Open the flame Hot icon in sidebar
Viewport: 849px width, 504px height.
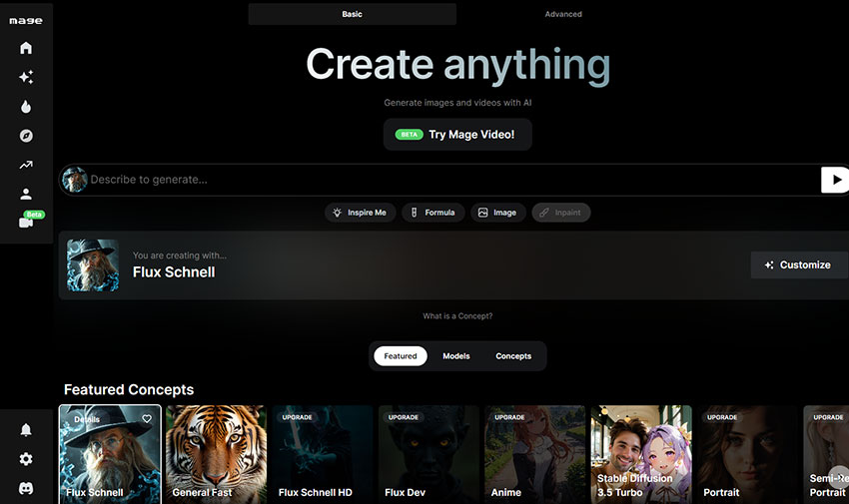25,107
